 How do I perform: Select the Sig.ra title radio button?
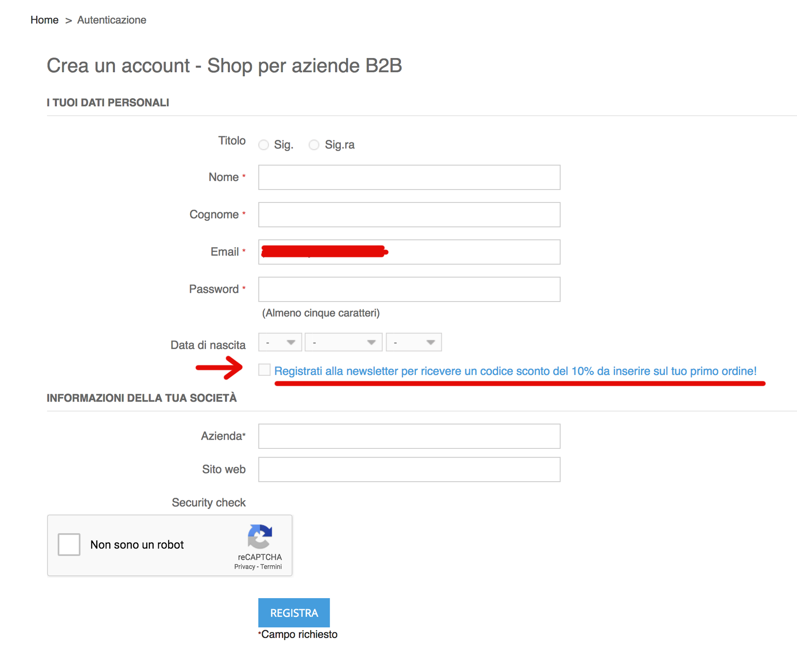point(314,145)
